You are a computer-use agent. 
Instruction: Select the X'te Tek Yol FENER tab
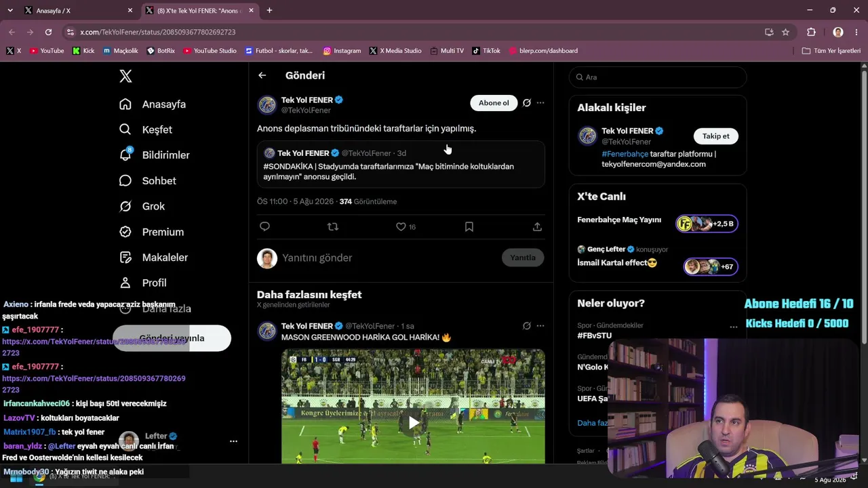tap(199, 10)
